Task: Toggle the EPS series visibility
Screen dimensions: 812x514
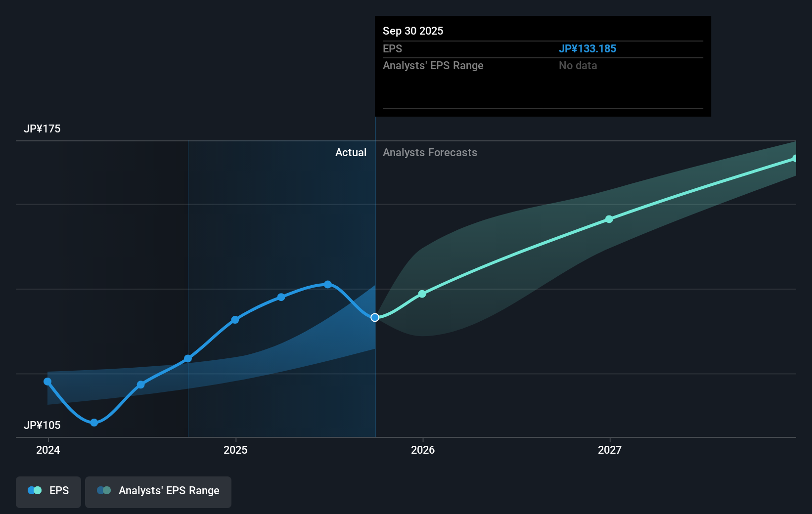Action: point(48,491)
